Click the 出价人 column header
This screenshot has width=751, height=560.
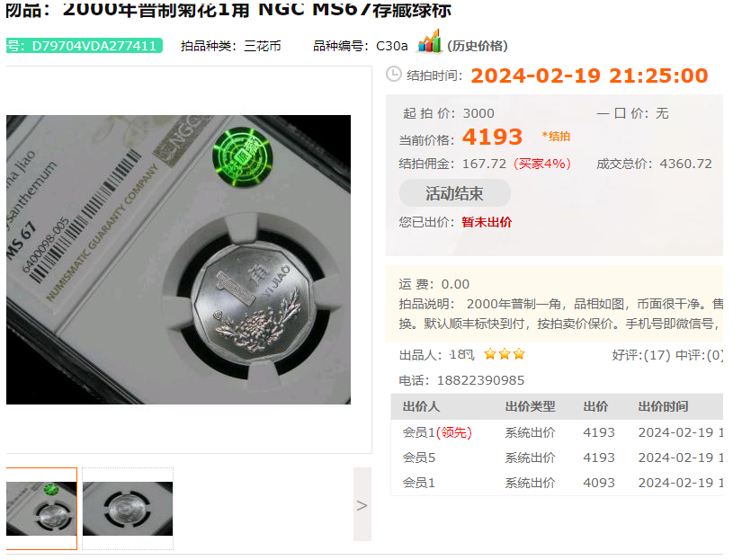click(x=421, y=407)
